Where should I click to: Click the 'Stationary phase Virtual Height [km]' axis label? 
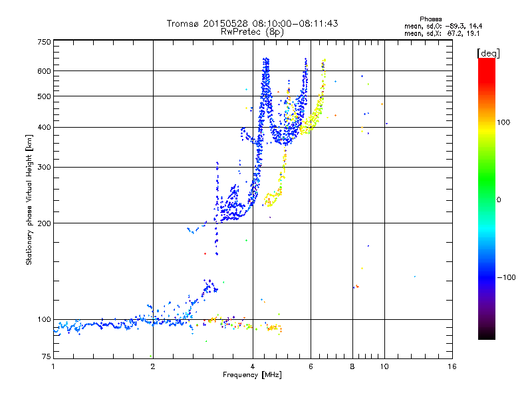click(x=29, y=199)
